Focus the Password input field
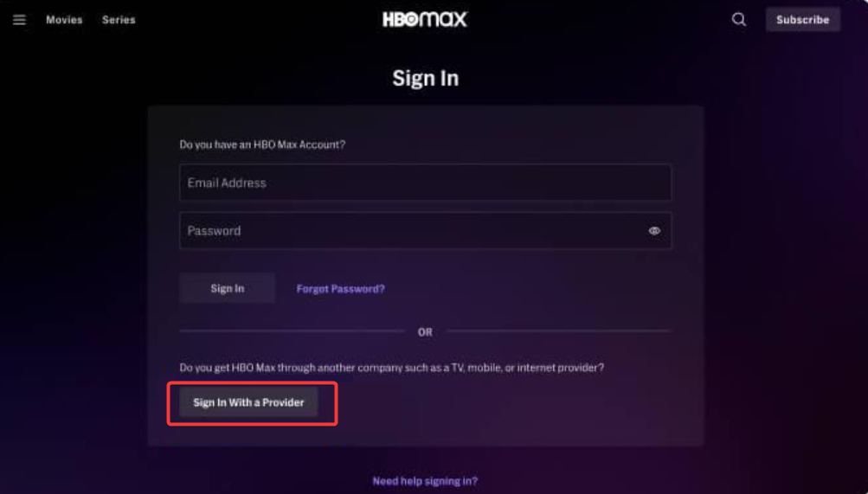Viewport: 868px width, 494px height. point(407,231)
